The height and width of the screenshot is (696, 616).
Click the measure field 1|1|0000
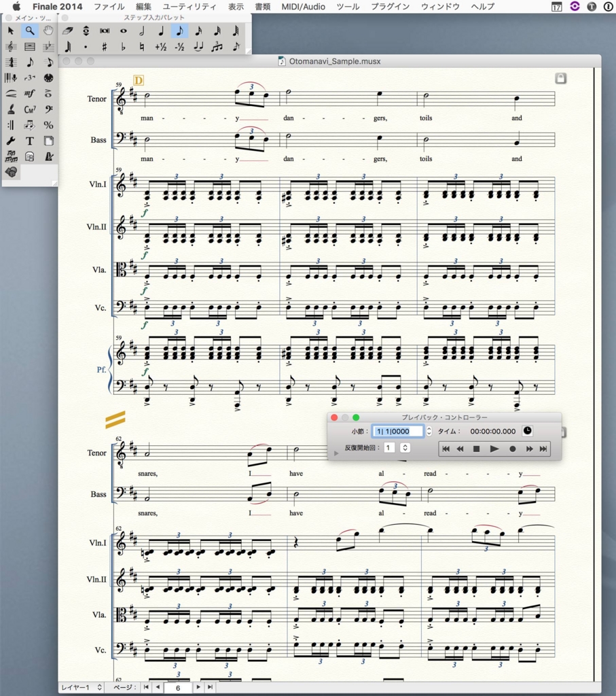pyautogui.click(x=398, y=431)
